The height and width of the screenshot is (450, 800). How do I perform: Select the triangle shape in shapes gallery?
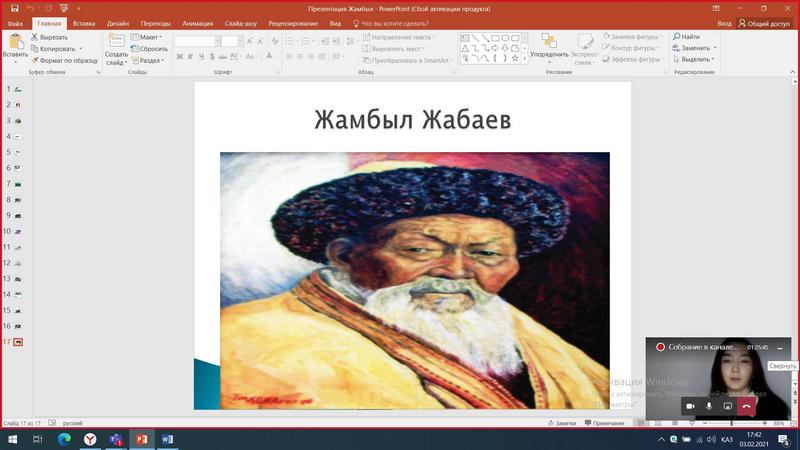click(465, 48)
